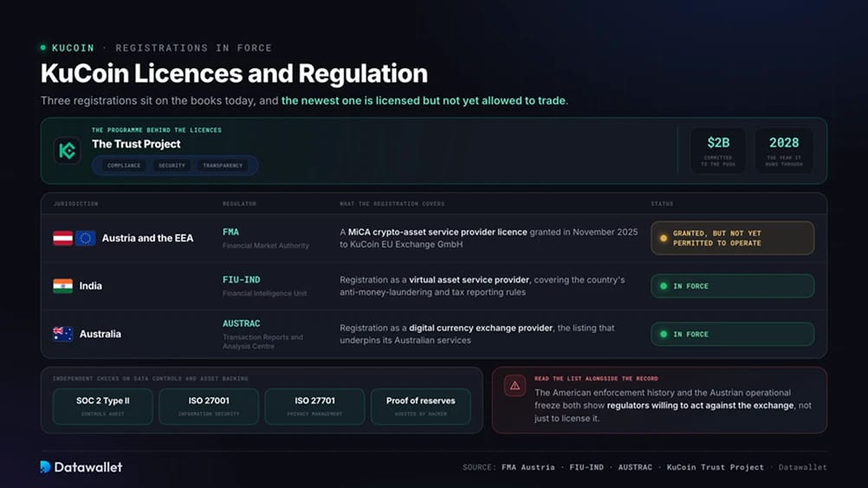Click the $2B committed stat card
Viewport: 868px width, 488px height.
point(718,151)
